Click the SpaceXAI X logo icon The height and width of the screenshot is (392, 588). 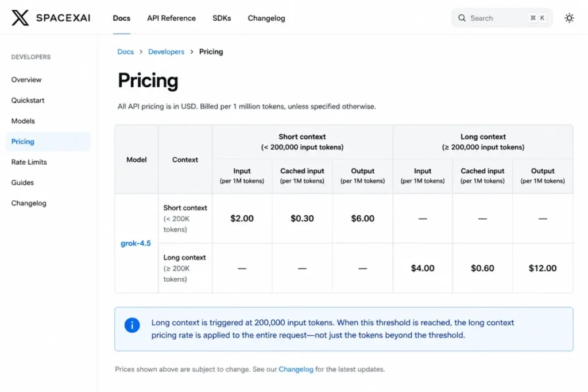point(20,18)
